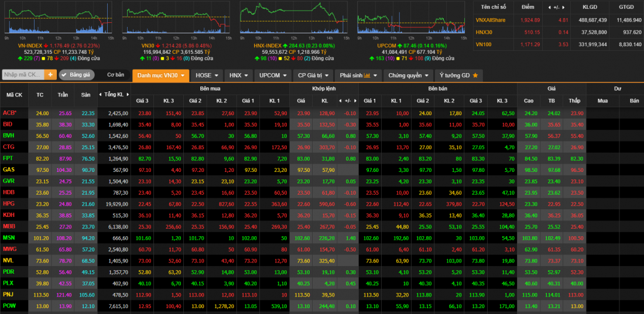Click the Trần column header
644x314 pixels.
pyautogui.click(x=63, y=95)
